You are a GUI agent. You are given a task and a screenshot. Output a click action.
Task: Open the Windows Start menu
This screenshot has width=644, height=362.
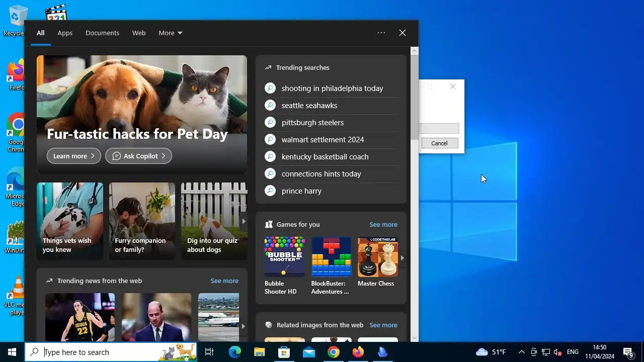(12, 352)
